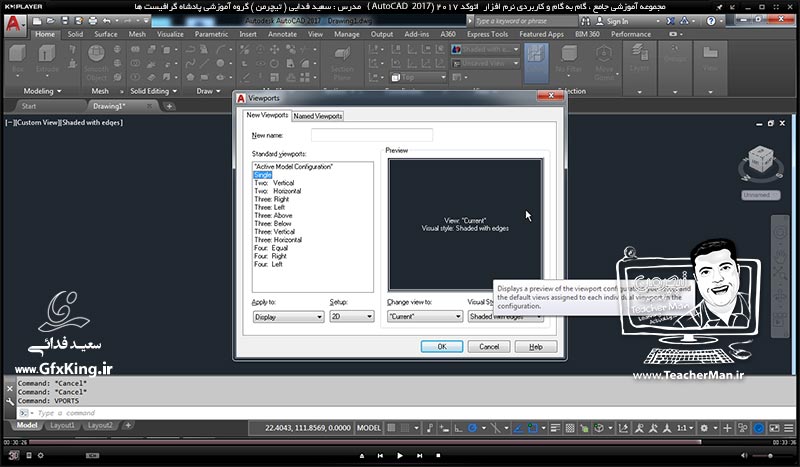Toggle polar tracking in status bar
This screenshot has width=800, height=467.
point(472,428)
